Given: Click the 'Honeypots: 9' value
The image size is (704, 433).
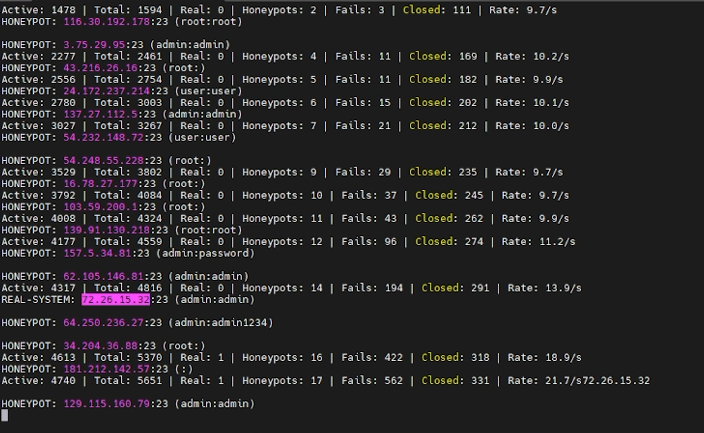Looking at the screenshot, I should point(279,172).
